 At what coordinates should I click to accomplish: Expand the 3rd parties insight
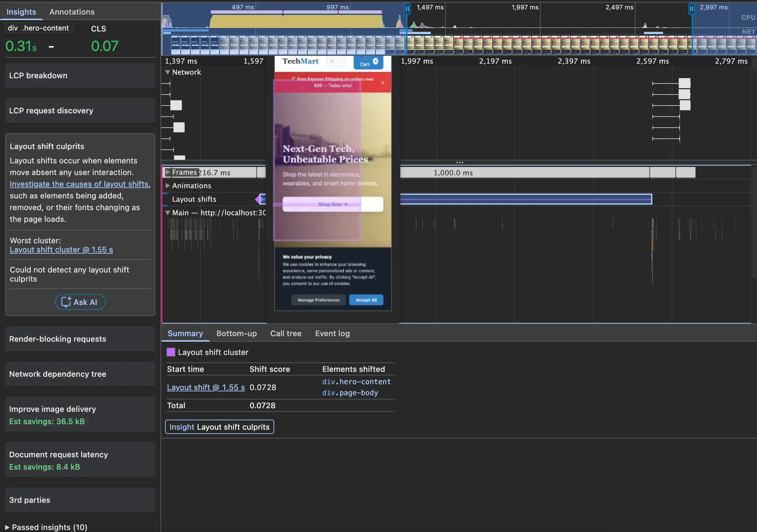tap(80, 500)
